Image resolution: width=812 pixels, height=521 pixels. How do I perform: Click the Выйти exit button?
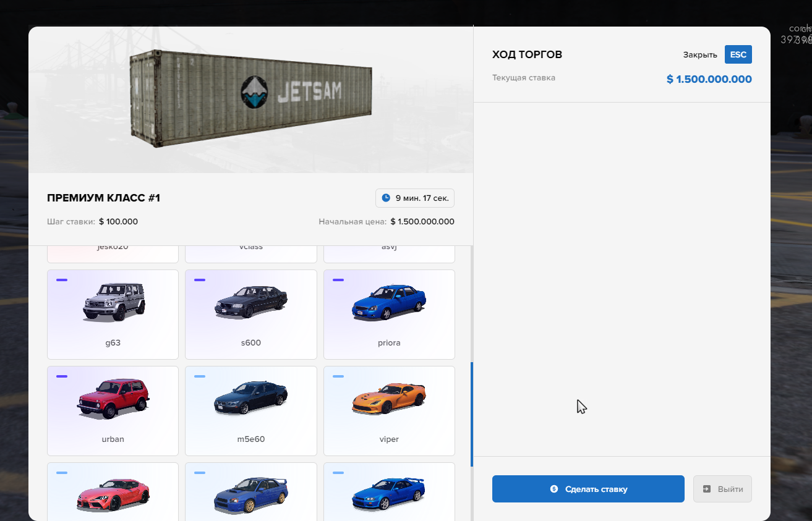(x=722, y=489)
